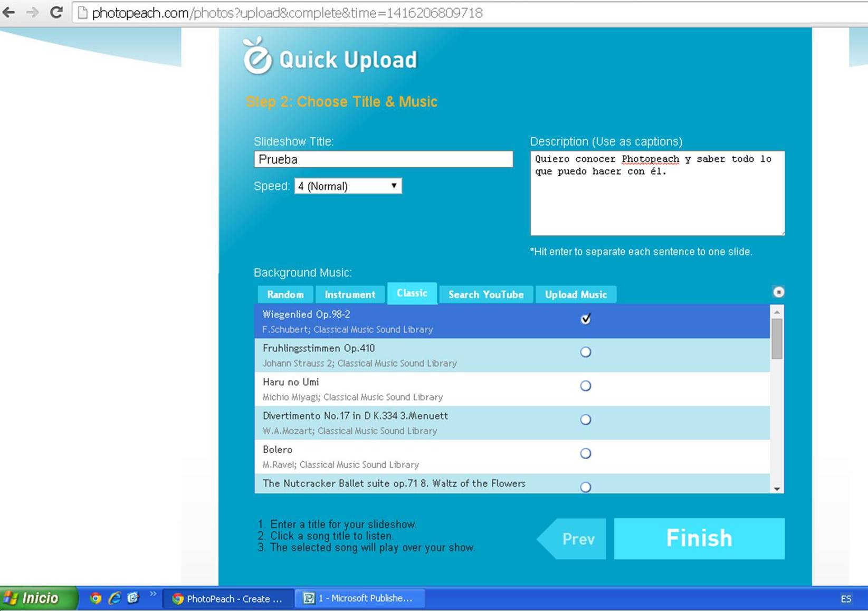The height and width of the screenshot is (611, 868).
Task: Switch to the Instrument music tab
Action: 350,294
